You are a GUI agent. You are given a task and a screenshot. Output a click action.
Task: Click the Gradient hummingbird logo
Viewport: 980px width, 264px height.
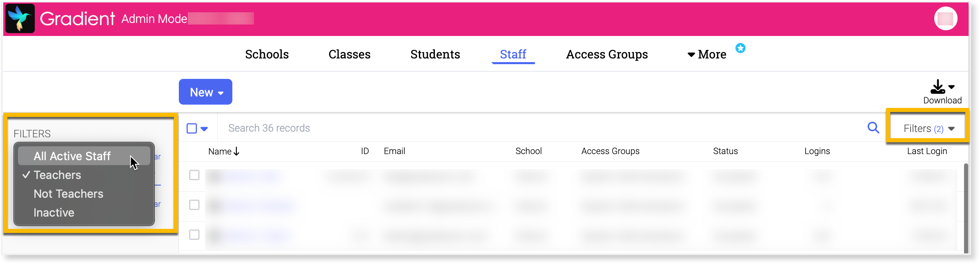tap(20, 18)
